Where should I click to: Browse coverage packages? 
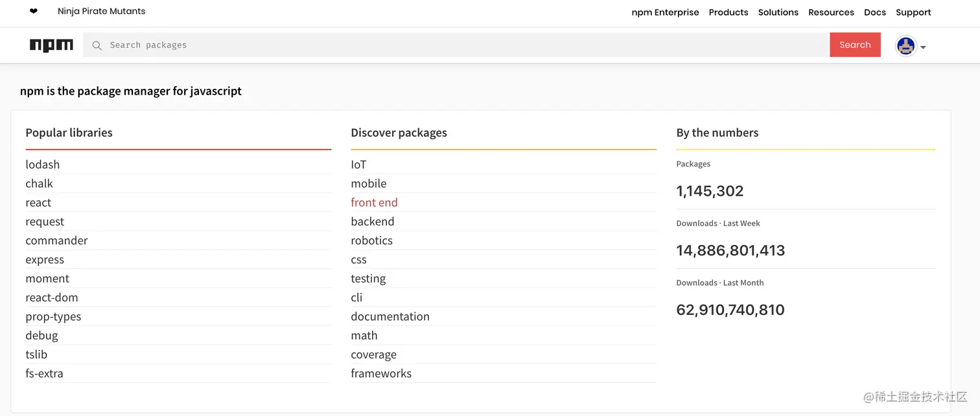[373, 354]
